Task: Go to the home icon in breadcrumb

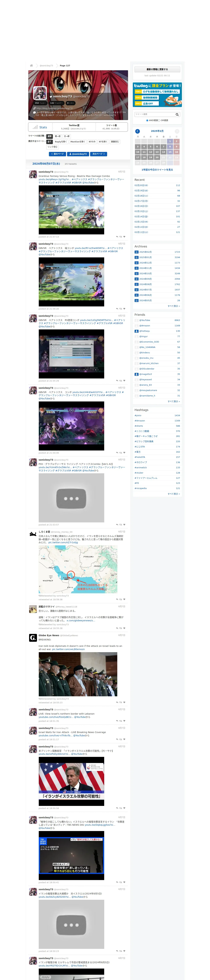Action: pyautogui.click(x=31, y=65)
